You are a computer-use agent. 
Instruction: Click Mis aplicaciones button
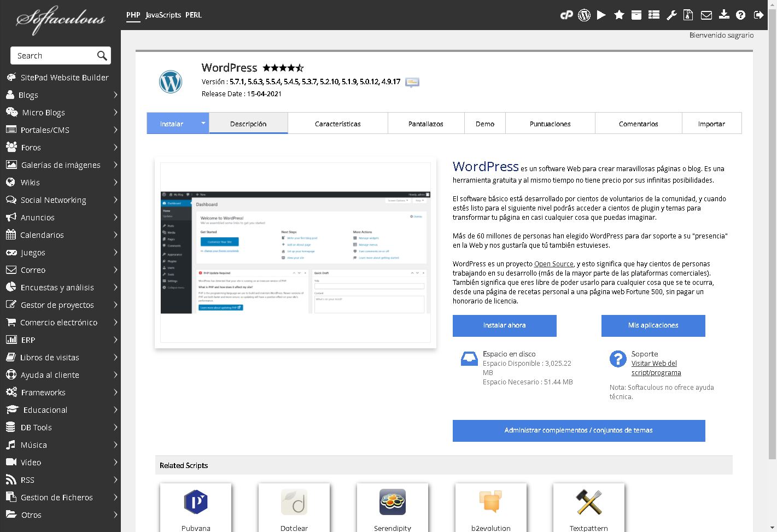click(x=653, y=325)
